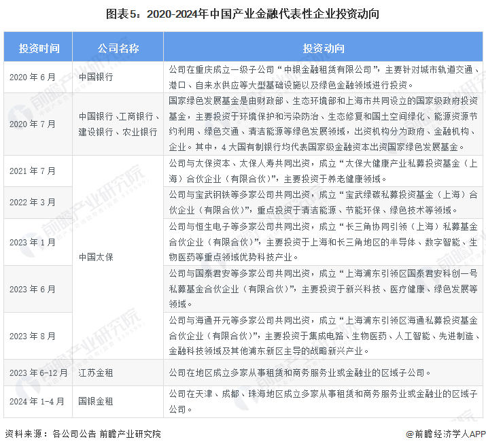Select the 中国银行、工商银行、建设银行、农业银行 cell
486x448 pixels.
tap(118, 124)
